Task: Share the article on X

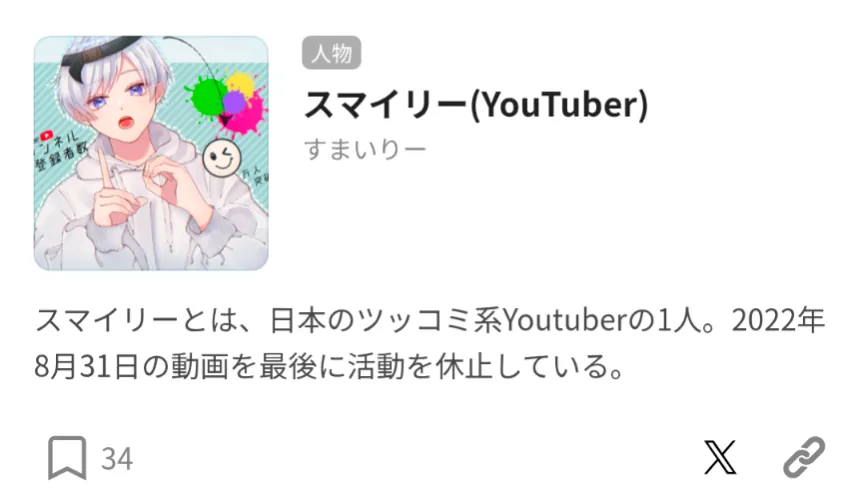Action: point(720,458)
